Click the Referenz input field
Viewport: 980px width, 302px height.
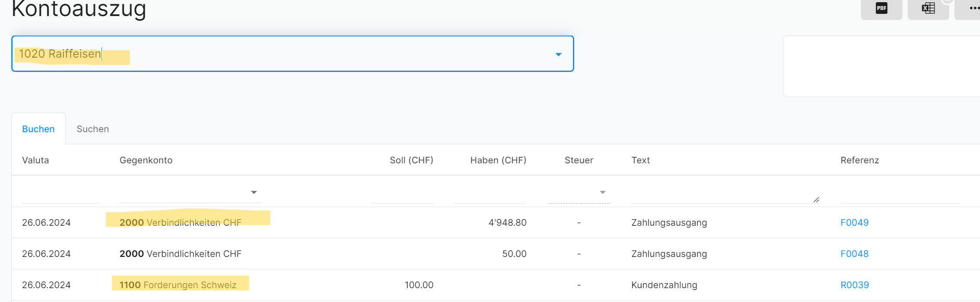point(900,192)
